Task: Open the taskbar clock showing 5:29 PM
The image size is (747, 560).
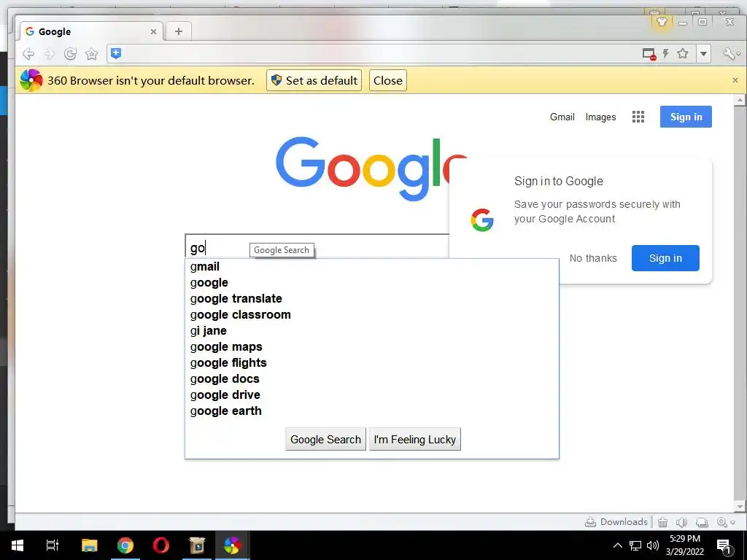Action: click(x=685, y=545)
